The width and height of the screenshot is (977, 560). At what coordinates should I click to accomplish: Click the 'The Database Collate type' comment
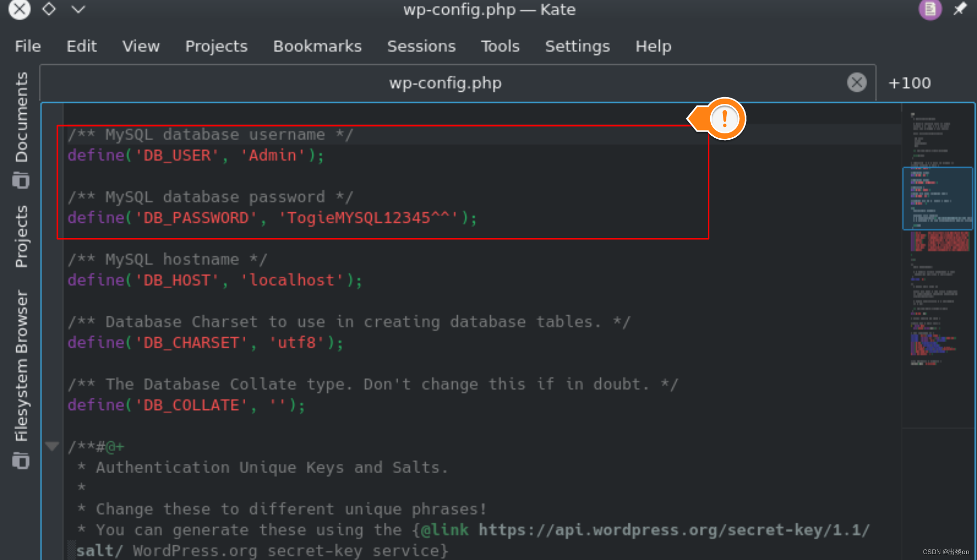click(373, 384)
